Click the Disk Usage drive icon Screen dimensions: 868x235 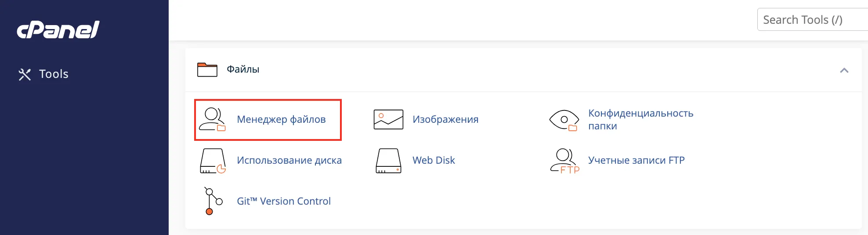213,161
